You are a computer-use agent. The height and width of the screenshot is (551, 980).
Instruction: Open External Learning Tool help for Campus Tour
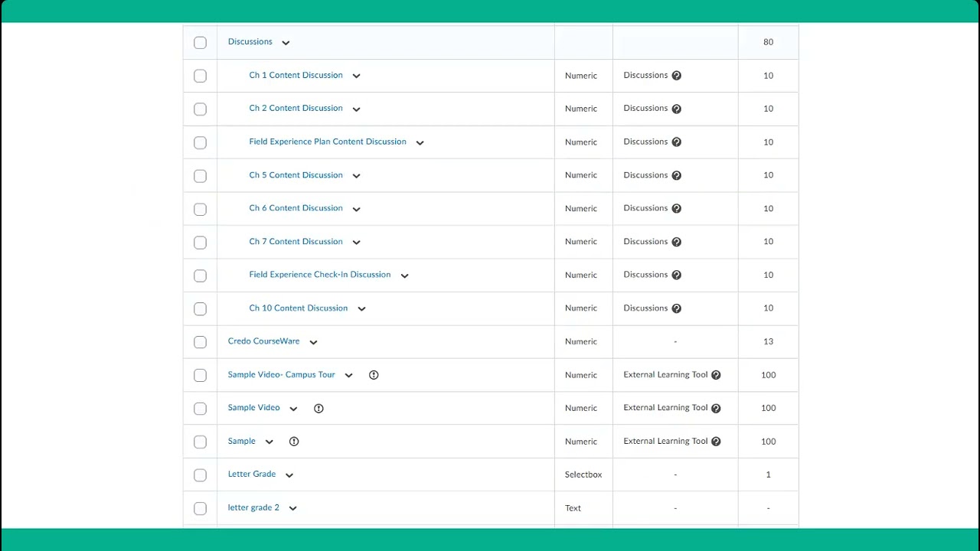[x=716, y=375]
